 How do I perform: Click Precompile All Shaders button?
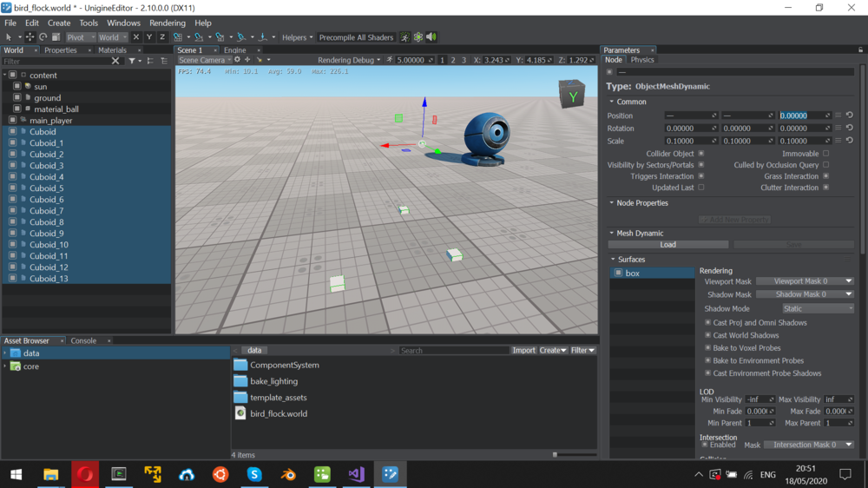tap(356, 37)
